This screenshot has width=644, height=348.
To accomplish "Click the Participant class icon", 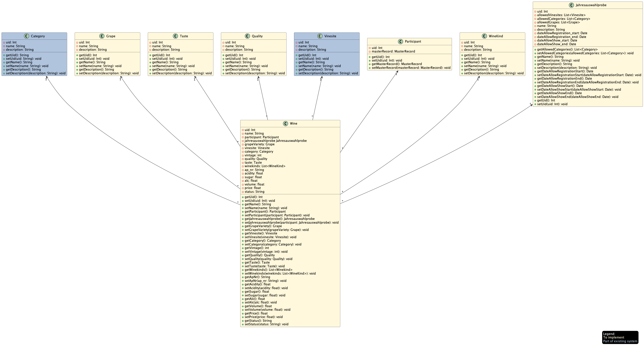I will (400, 41).
